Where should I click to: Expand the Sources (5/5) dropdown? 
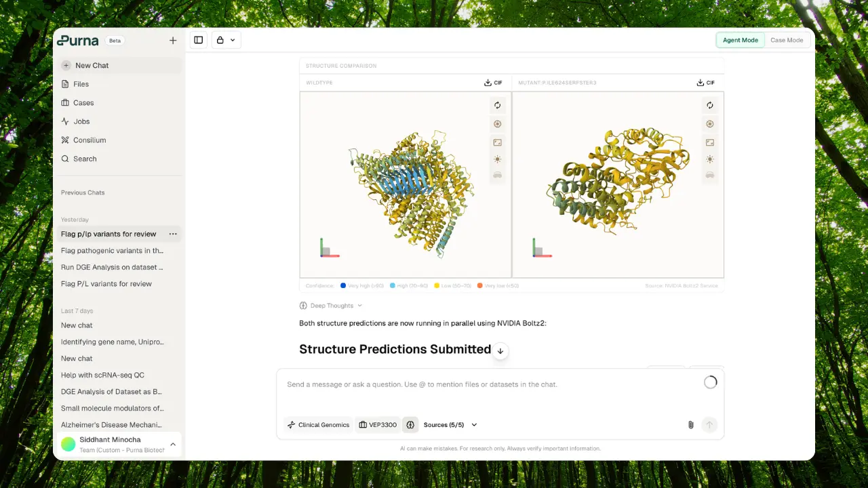pos(450,425)
